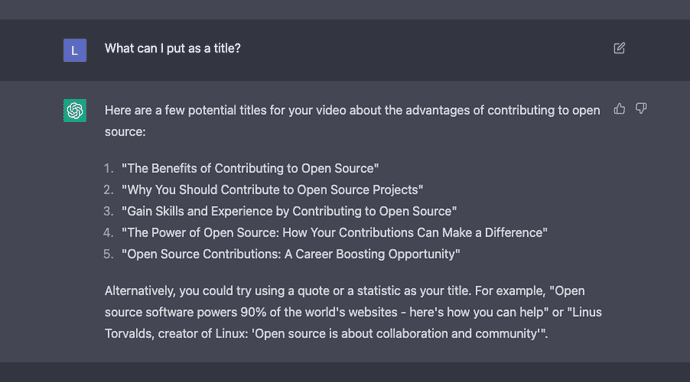The height and width of the screenshot is (382, 690).
Task: Click list number 1 marker
Action: pyautogui.click(x=108, y=169)
